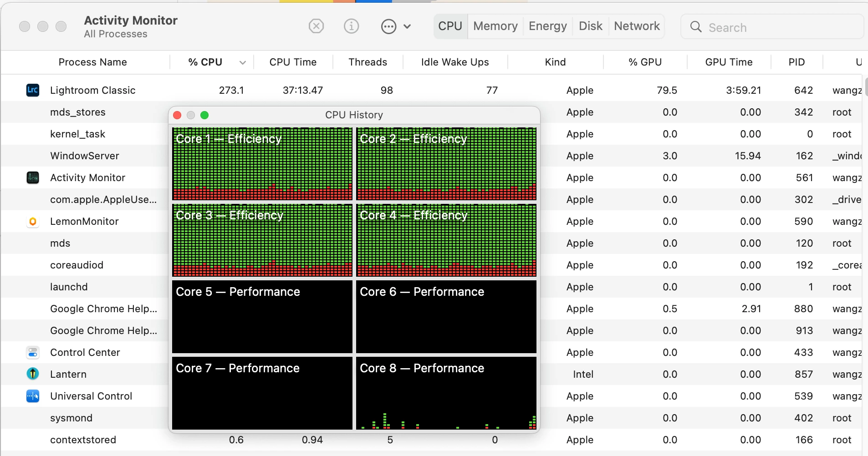
Task: Select the LemonMonitor app icon
Action: tap(33, 221)
